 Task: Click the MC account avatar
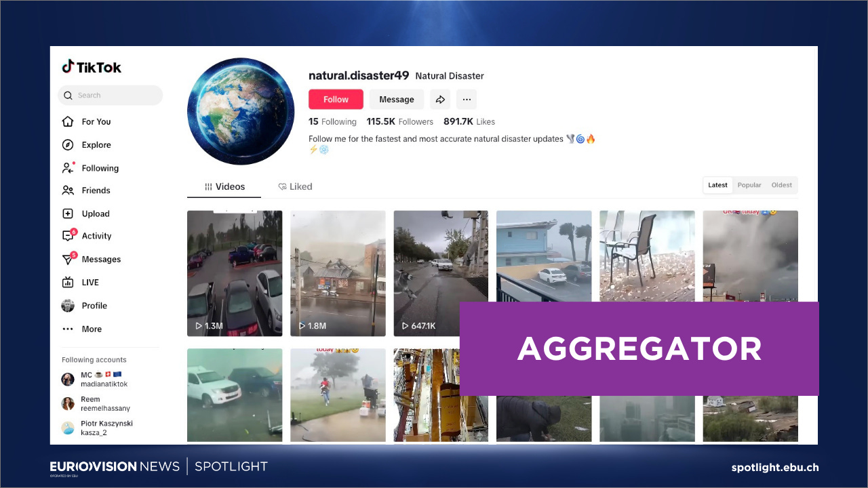click(x=68, y=380)
